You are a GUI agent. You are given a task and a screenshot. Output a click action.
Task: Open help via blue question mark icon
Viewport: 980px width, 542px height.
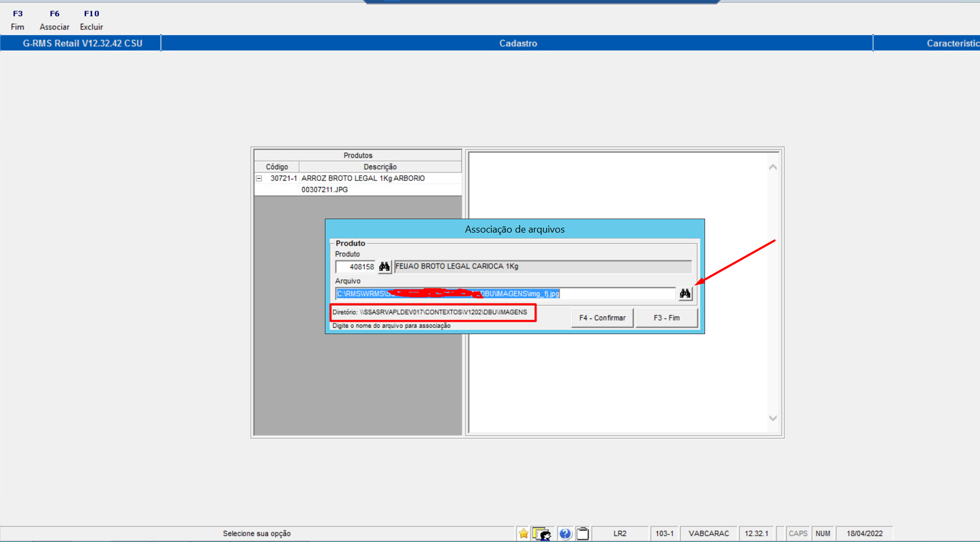tap(565, 533)
